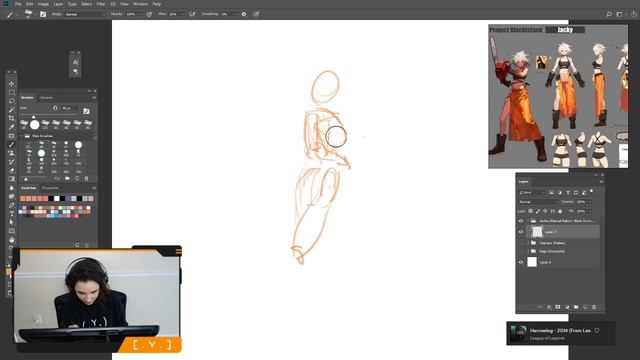Select the Eraser tool
This screenshot has height=360, width=640.
11,171
